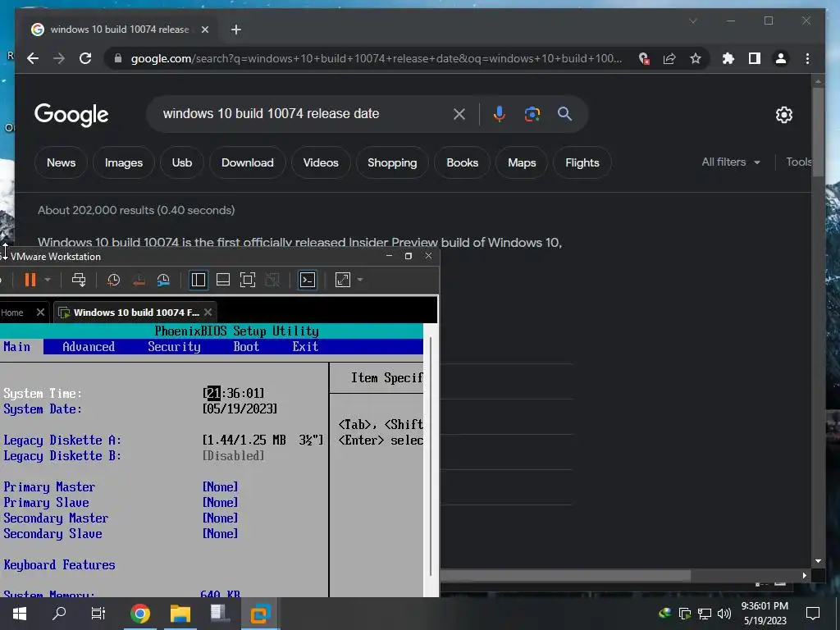Click Chrome vertical scrollbar thumb
Image resolution: width=840 pixels, height=630 pixels.
818,132
